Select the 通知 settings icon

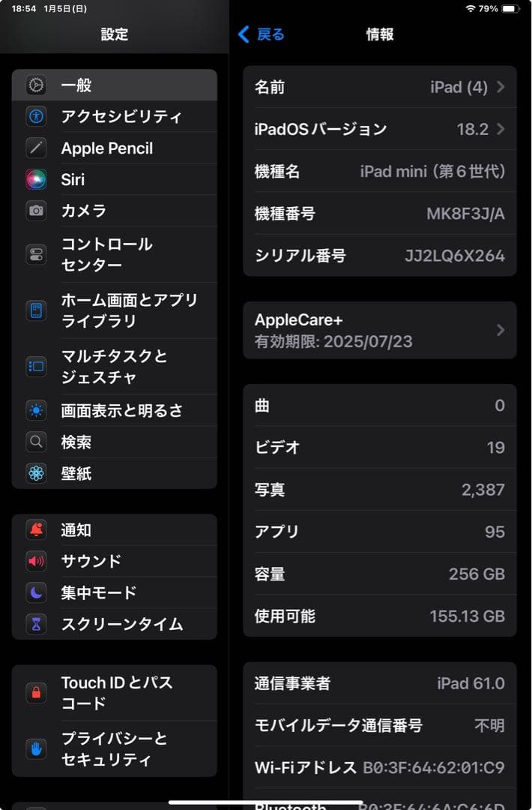pos(37,529)
